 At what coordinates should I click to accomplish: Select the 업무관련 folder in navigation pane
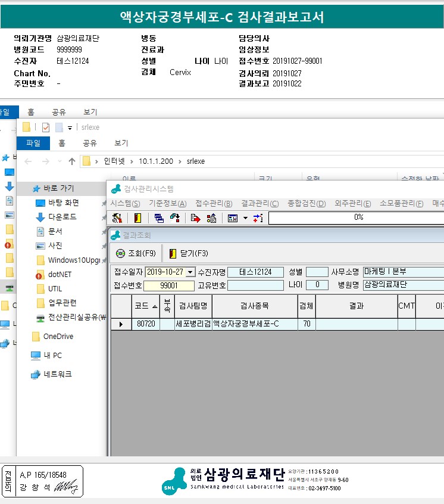[62, 303]
